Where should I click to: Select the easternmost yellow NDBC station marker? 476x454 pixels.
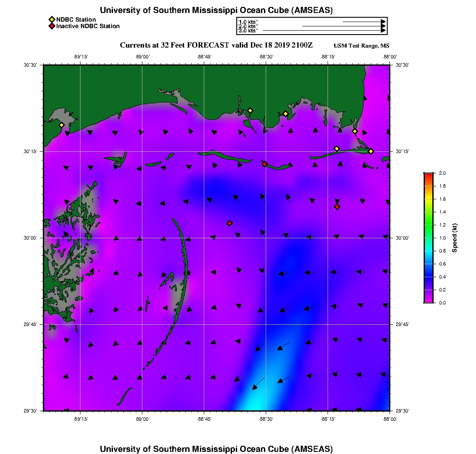(x=371, y=151)
